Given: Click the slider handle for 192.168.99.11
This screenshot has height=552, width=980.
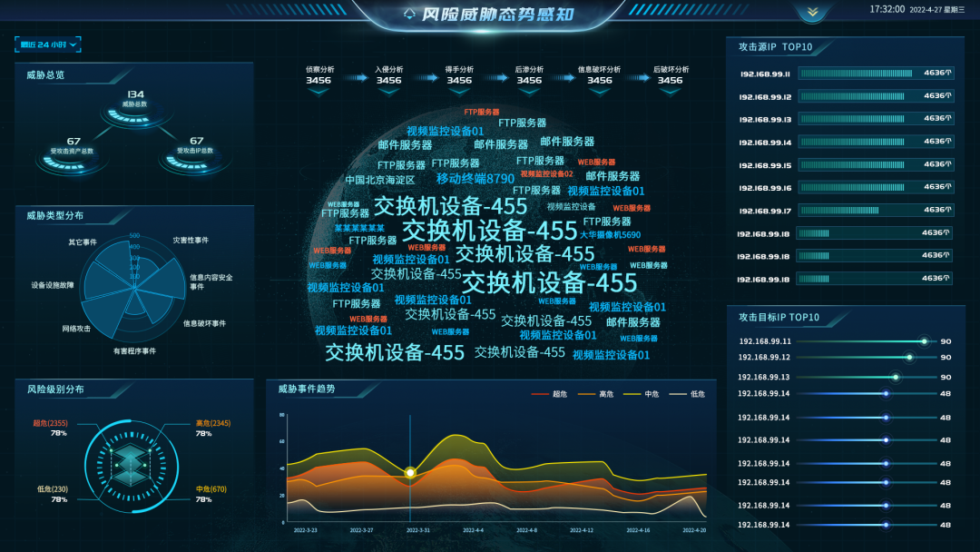Looking at the screenshot, I should (924, 341).
